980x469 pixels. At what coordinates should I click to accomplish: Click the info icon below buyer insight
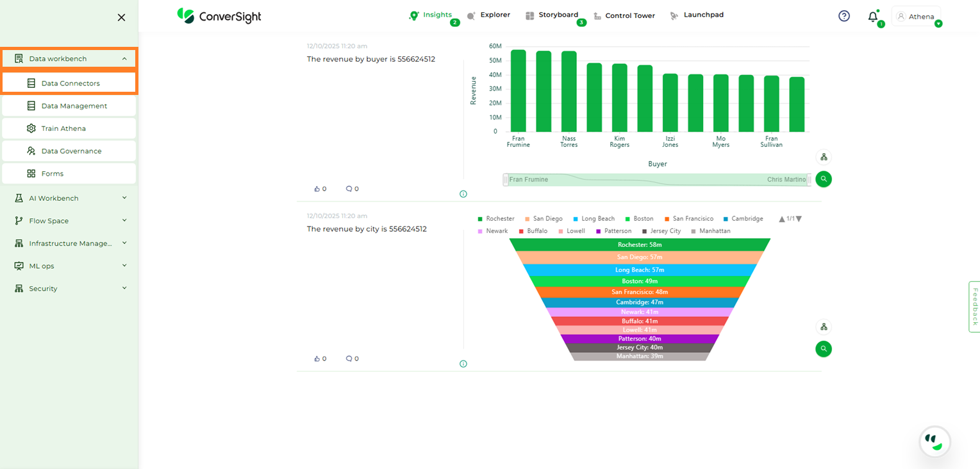coord(463,194)
